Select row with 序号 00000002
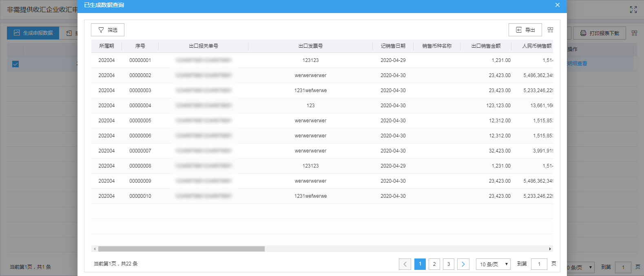 [x=322, y=75]
